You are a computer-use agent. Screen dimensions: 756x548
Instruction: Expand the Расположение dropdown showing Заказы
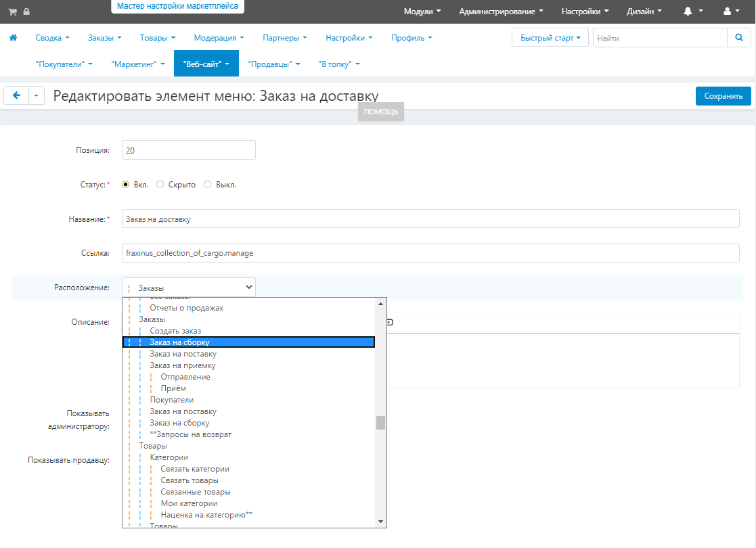189,288
